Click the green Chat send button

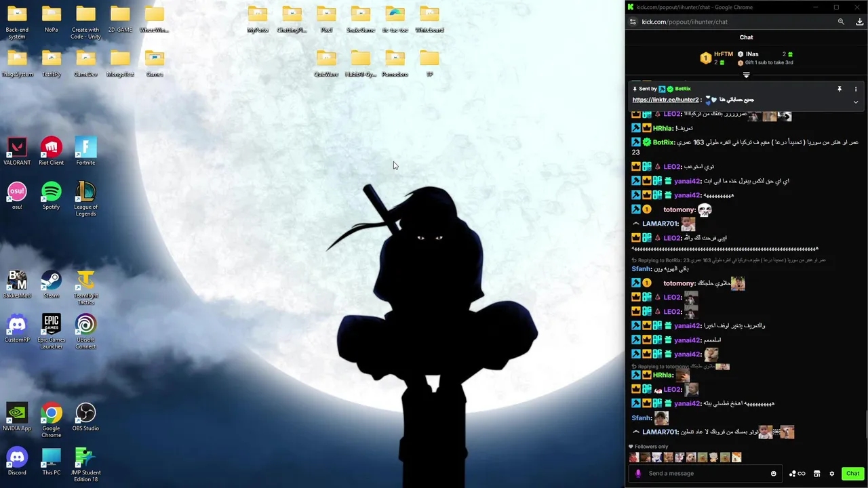[852, 474]
